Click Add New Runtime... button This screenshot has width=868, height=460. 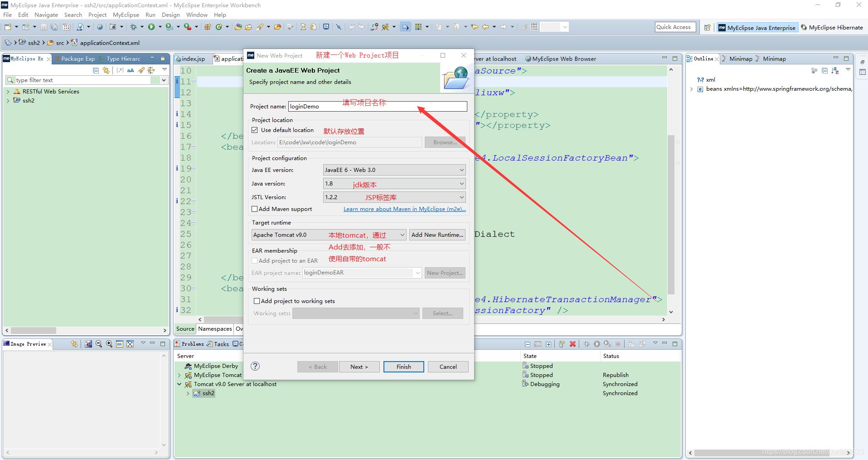(x=437, y=235)
